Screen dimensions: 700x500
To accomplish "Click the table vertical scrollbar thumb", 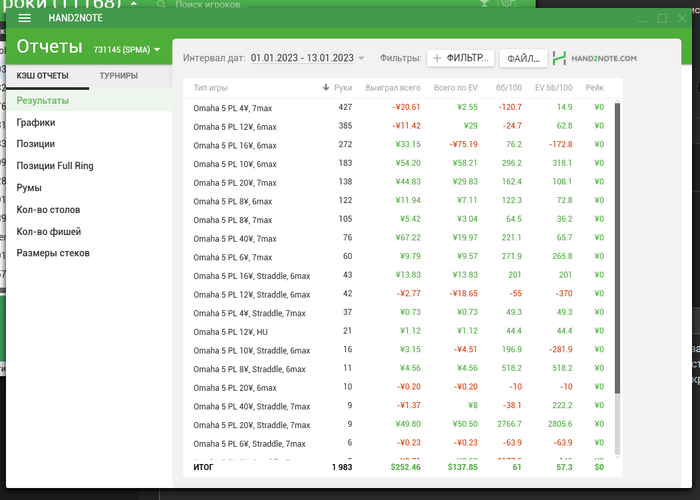I will pos(617,248).
